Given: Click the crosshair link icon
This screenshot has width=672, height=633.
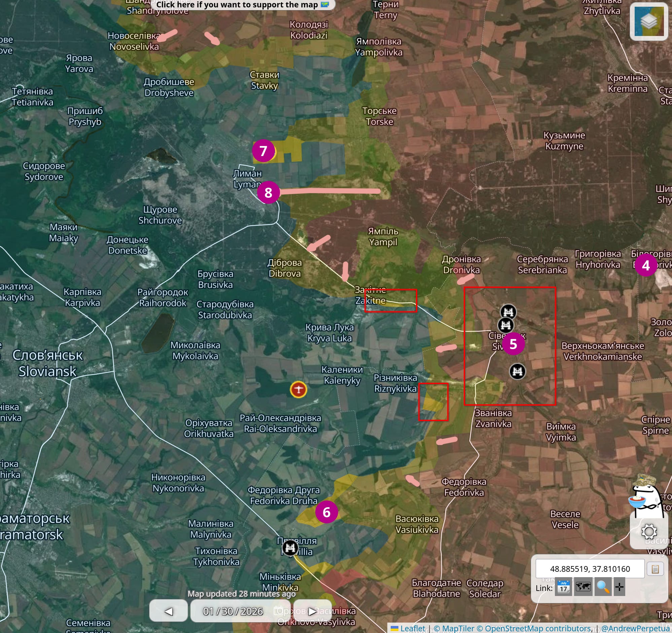Looking at the screenshot, I should click(619, 587).
